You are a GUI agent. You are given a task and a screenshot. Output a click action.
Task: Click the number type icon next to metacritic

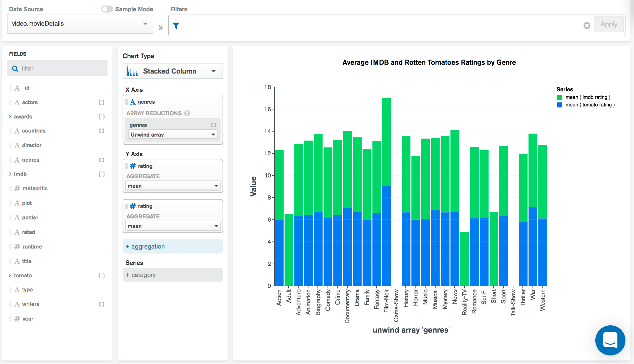tap(17, 188)
